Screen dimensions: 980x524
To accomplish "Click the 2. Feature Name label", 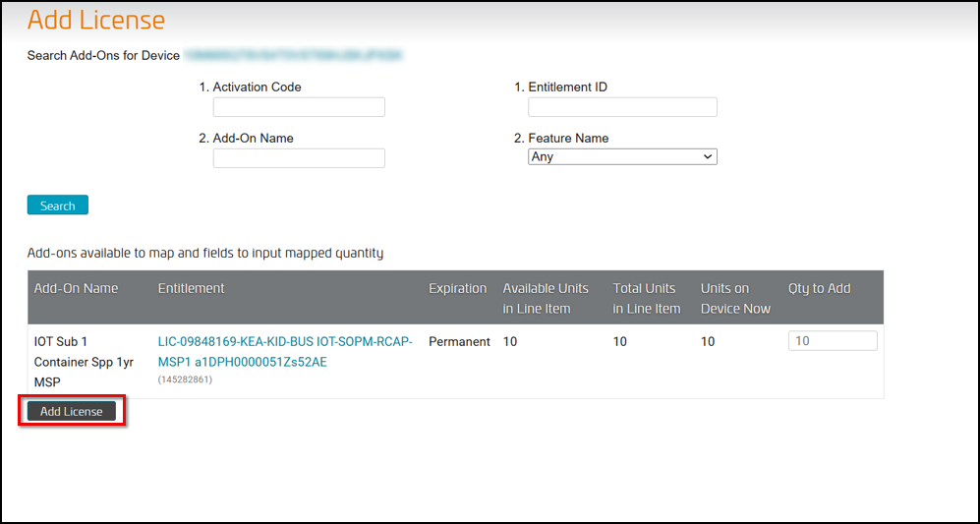I will 561,139.
